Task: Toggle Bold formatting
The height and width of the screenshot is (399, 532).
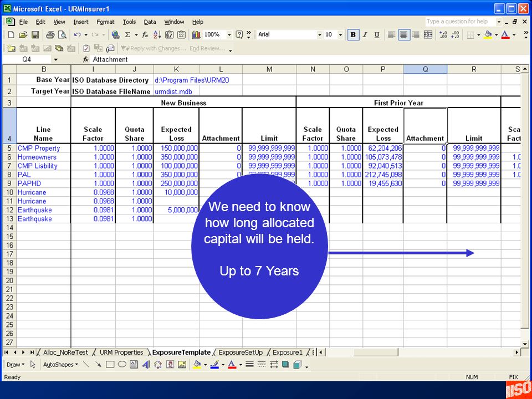Action: click(353, 34)
